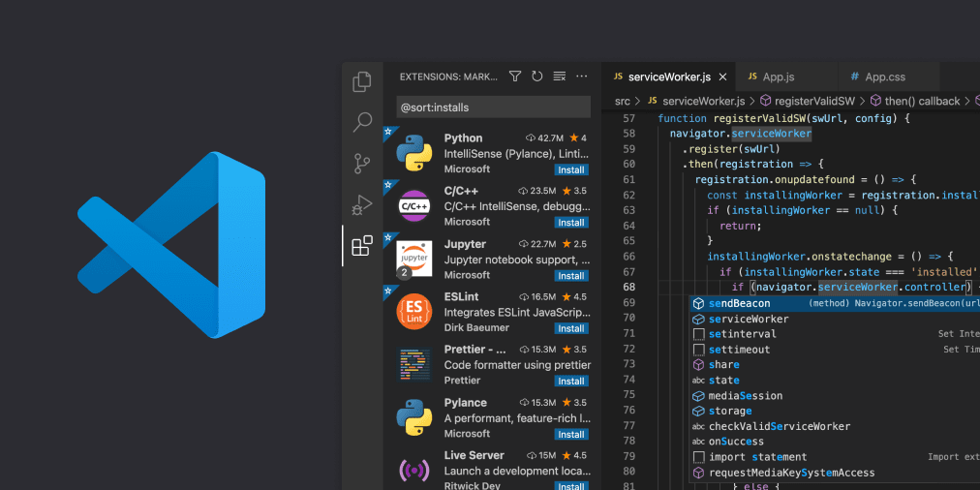This screenshot has height=490, width=980.
Task: Click 'Code formatter using prettier' description
Action: [x=517, y=365]
